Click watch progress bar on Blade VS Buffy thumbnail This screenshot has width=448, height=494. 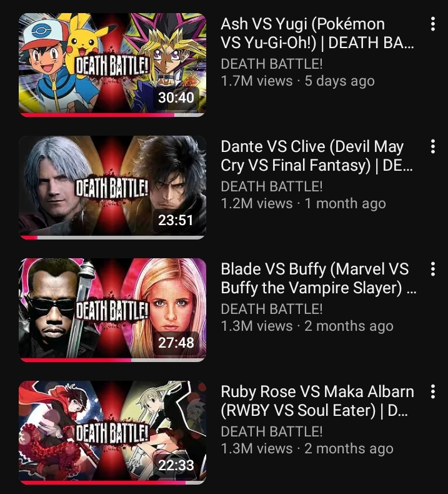point(112,360)
